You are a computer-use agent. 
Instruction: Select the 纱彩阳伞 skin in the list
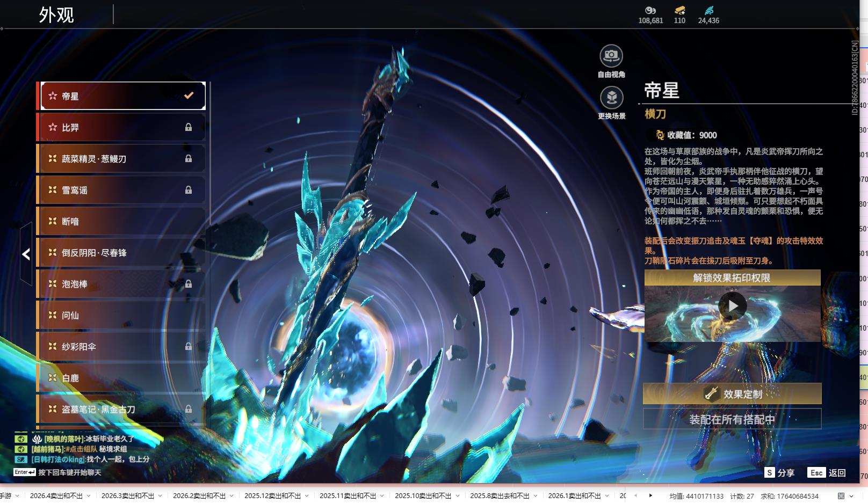(121, 346)
